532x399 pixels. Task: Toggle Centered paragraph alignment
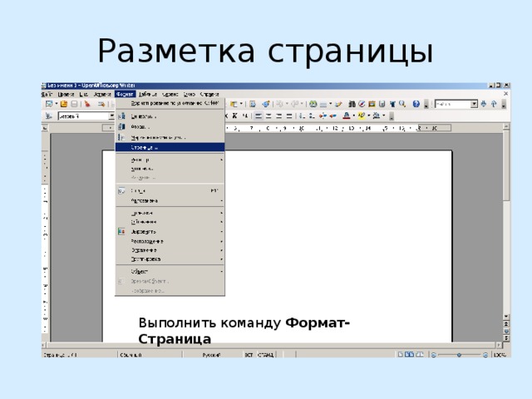[x=268, y=116]
